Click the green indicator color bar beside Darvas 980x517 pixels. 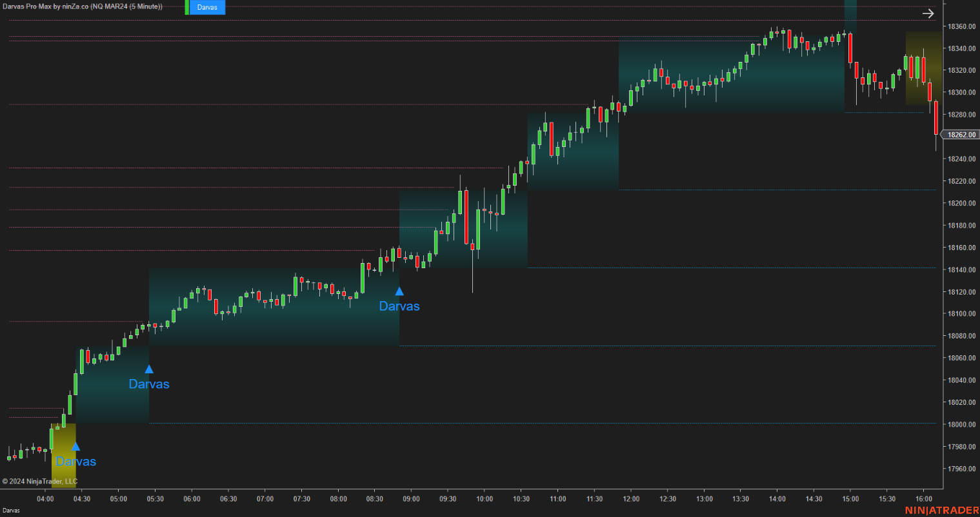pyautogui.click(x=188, y=7)
